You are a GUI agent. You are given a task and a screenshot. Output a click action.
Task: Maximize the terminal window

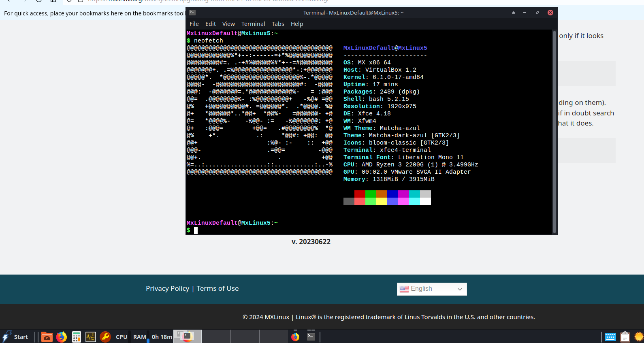[537, 13]
